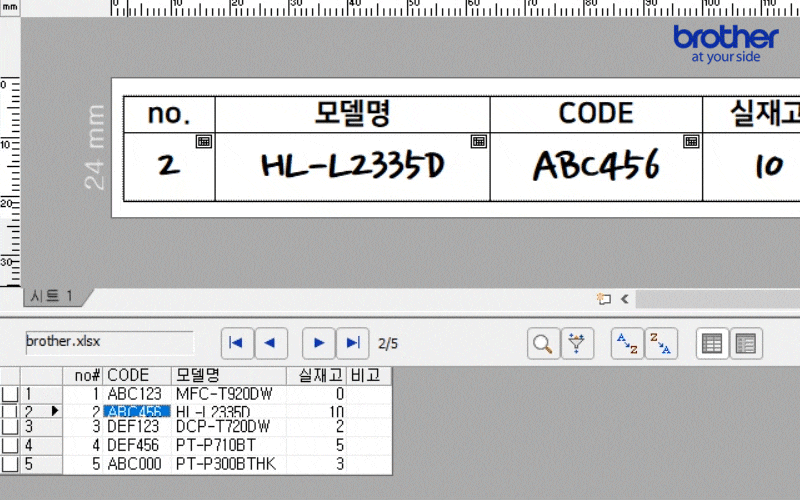Go to the first database record
The width and height of the screenshot is (800, 500).
237,343
